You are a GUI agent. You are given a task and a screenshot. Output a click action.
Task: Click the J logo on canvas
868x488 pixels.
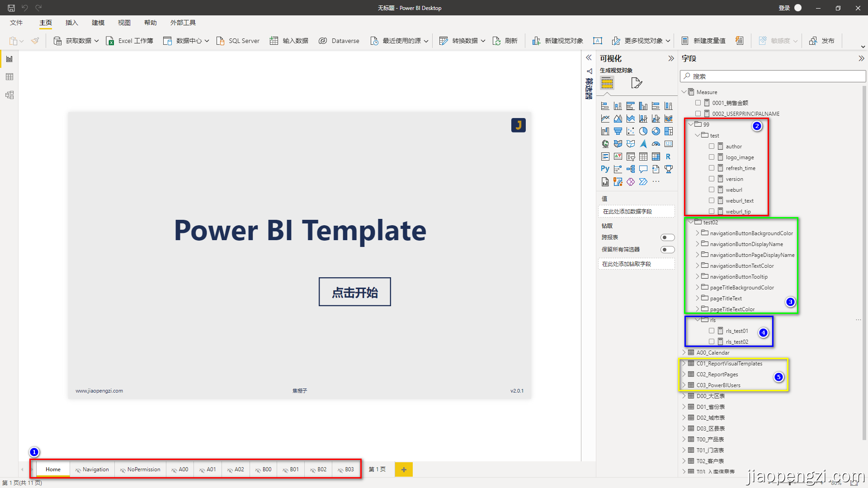click(x=519, y=125)
